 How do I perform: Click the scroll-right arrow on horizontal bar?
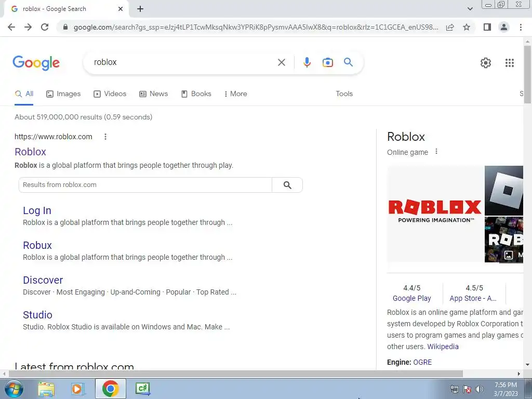pyautogui.click(x=519, y=374)
